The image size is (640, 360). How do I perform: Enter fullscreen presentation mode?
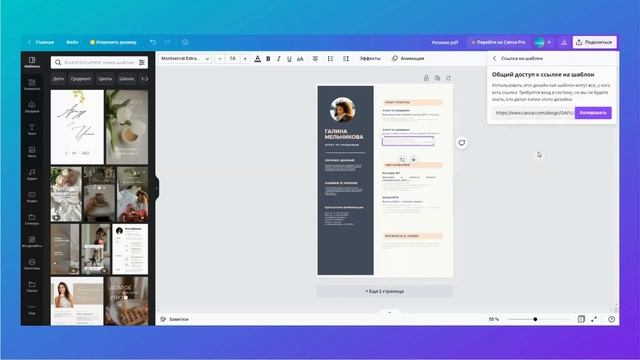594,319
